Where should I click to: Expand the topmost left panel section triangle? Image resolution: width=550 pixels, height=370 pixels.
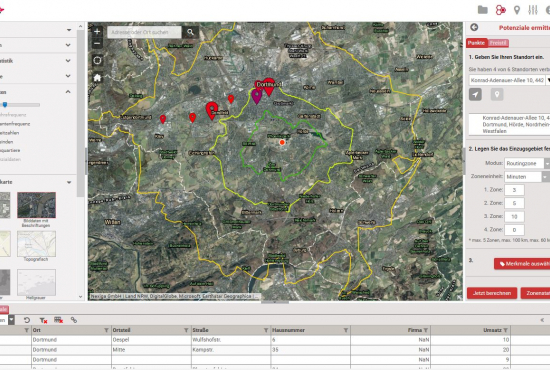[69, 30]
